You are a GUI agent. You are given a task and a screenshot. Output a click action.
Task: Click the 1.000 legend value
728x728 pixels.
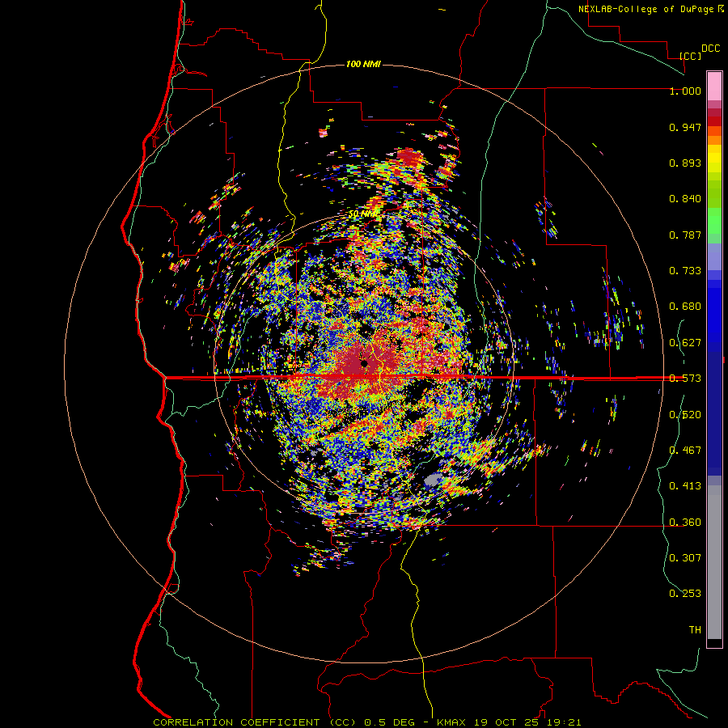click(685, 91)
